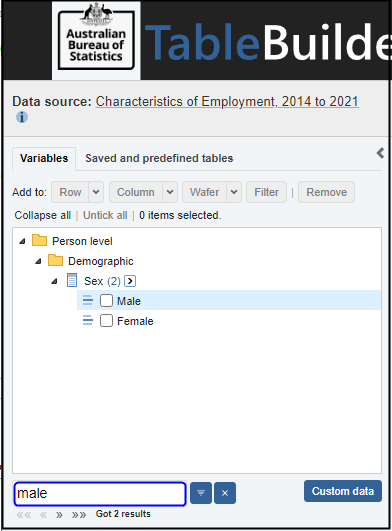Switch to the Variables tab
Image resolution: width=392 pixels, height=531 pixels.
(44, 158)
